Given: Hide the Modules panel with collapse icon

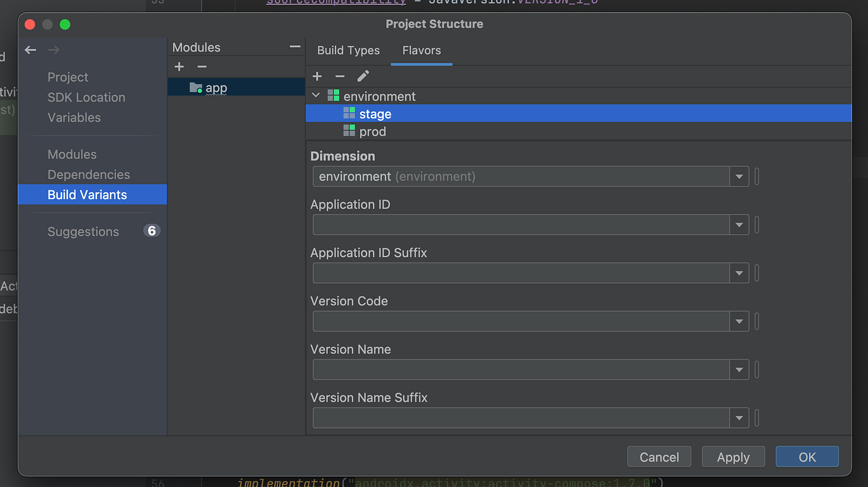Looking at the screenshot, I should (x=295, y=47).
